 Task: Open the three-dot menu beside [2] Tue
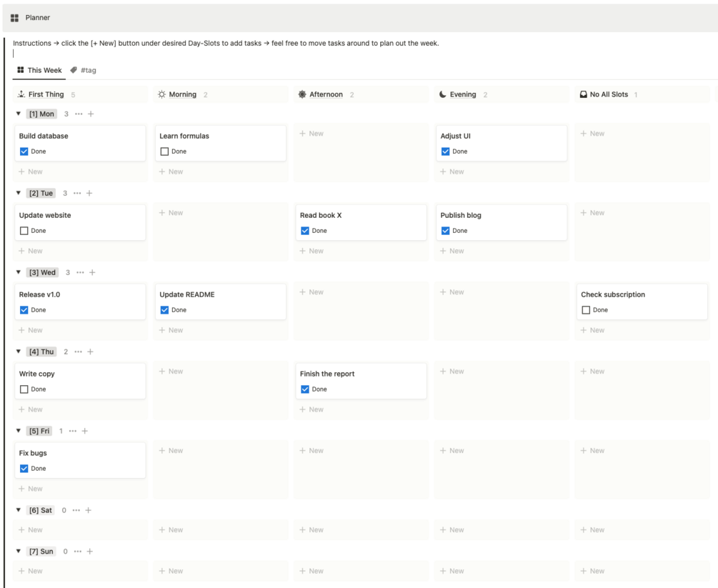click(x=77, y=194)
